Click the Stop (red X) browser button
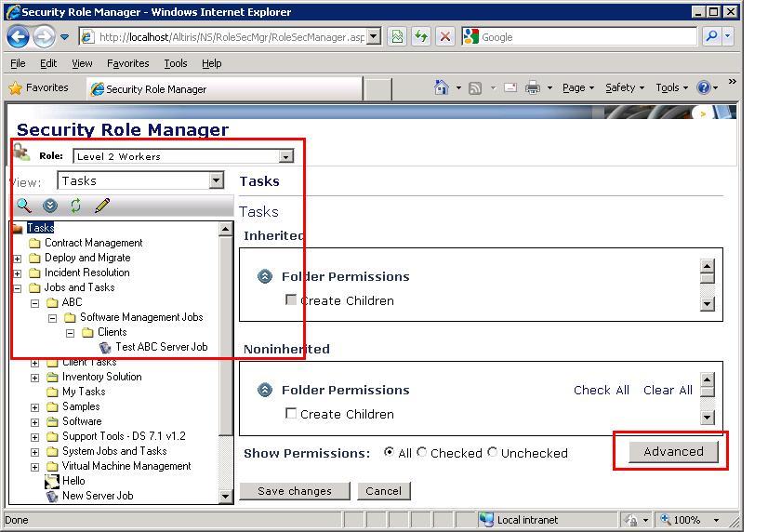781x532 pixels. coord(444,37)
